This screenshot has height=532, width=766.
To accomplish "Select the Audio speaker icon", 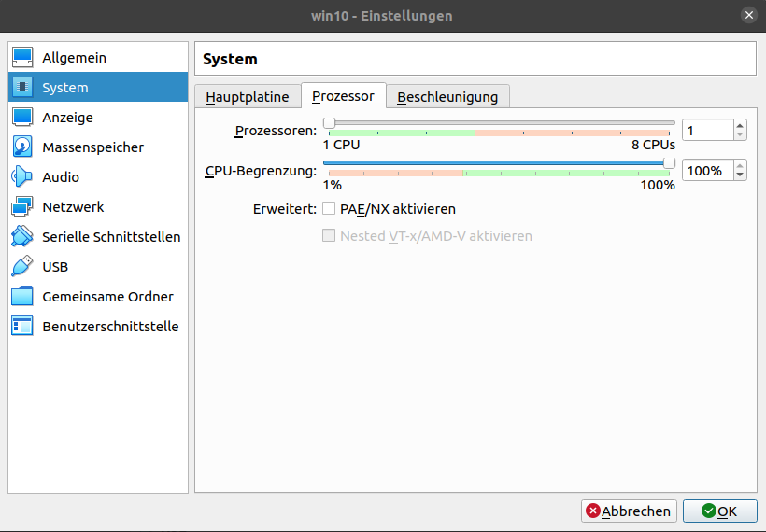I will pyautogui.click(x=22, y=177).
